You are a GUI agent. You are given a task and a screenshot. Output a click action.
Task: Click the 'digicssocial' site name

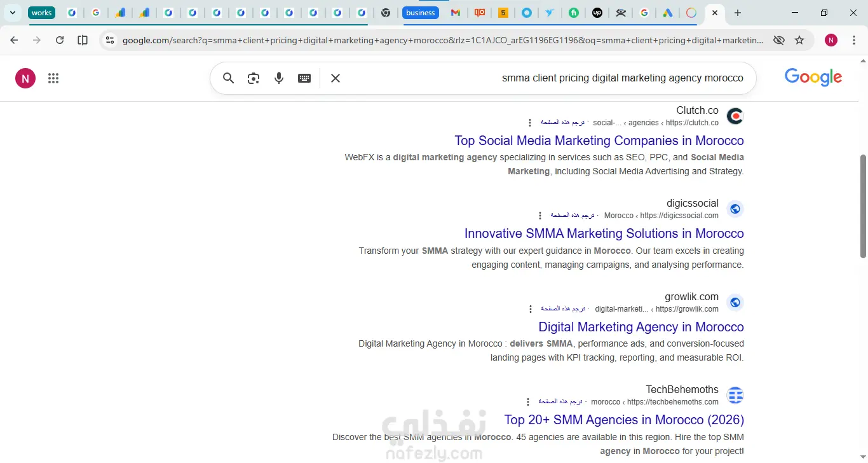coord(693,204)
